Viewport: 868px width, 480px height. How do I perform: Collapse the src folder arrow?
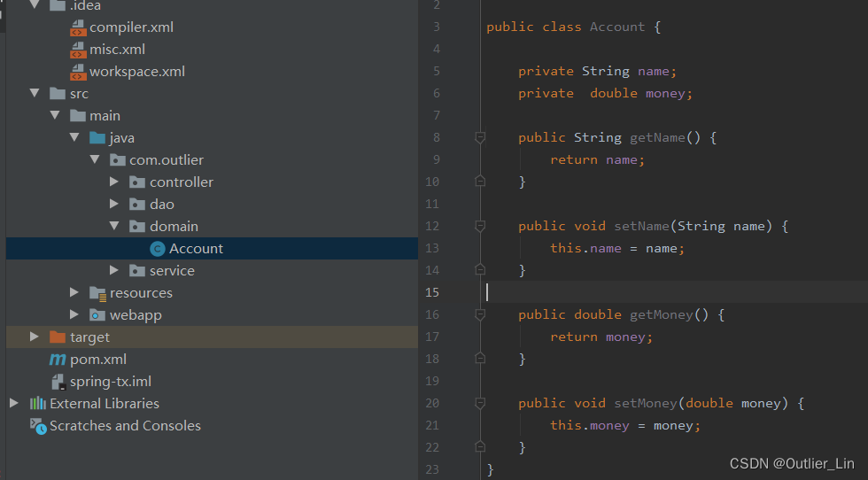pyautogui.click(x=35, y=93)
